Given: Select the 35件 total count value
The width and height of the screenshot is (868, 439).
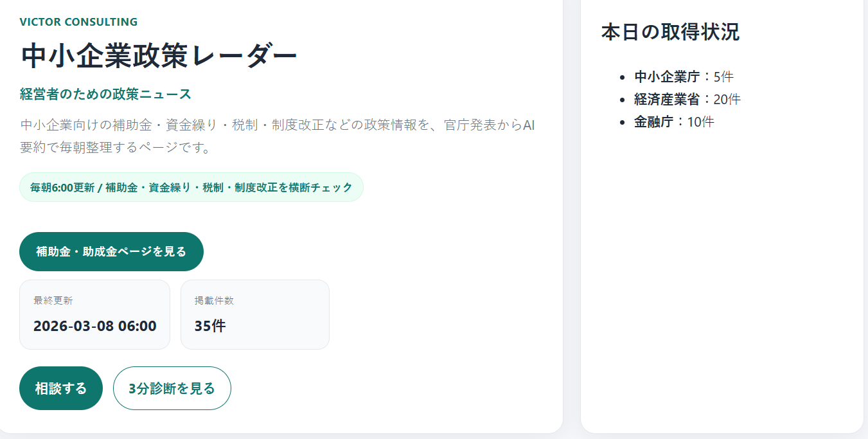Looking at the screenshot, I should pos(209,326).
